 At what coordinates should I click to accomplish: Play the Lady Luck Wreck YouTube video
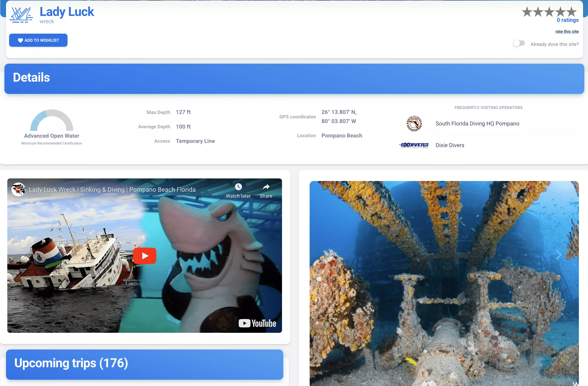click(x=145, y=256)
